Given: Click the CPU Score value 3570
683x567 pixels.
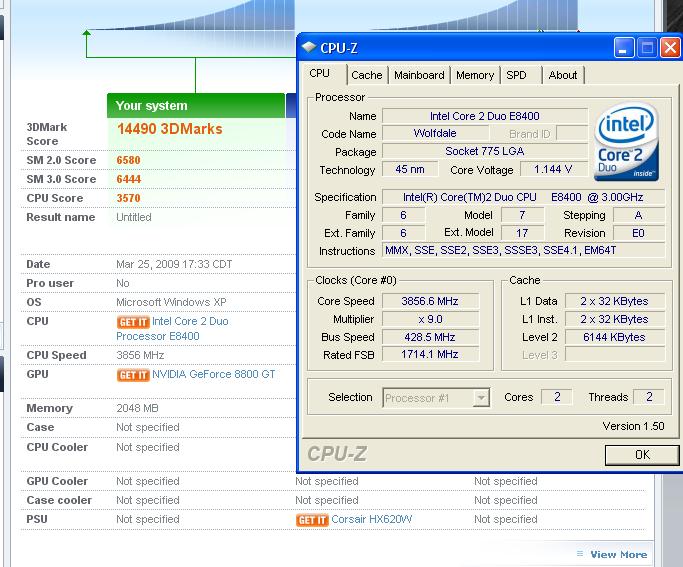Looking at the screenshot, I should tap(128, 198).
